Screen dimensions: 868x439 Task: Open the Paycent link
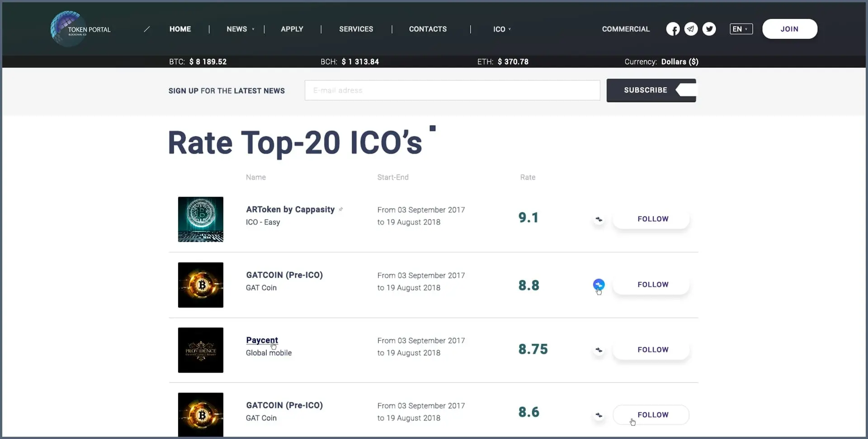point(262,340)
